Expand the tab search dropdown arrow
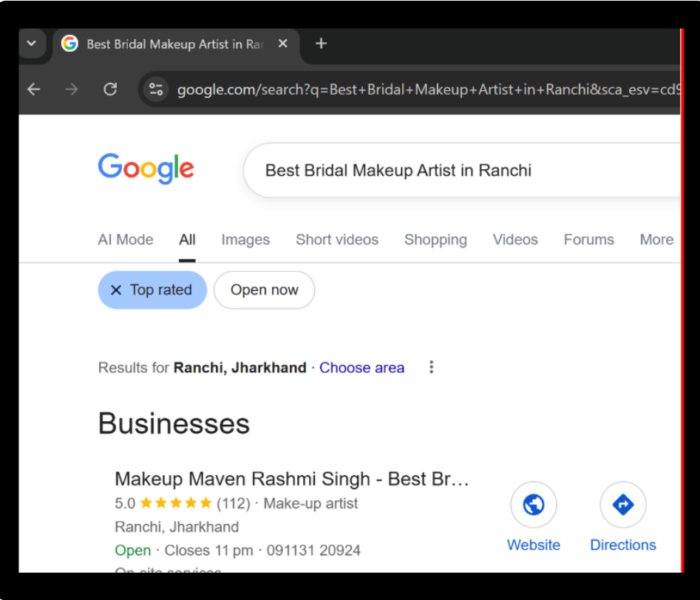The width and height of the screenshot is (700, 600). [31, 44]
